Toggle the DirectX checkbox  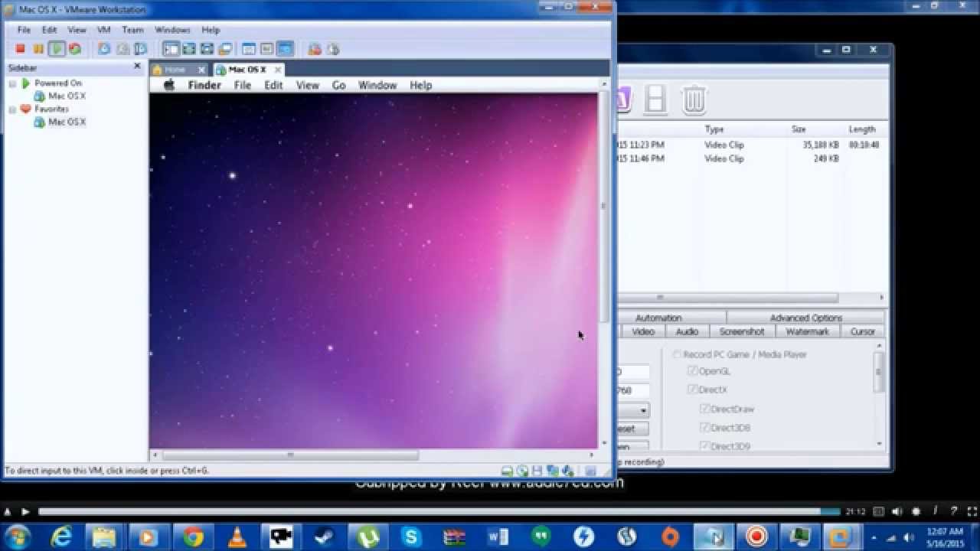tap(692, 390)
